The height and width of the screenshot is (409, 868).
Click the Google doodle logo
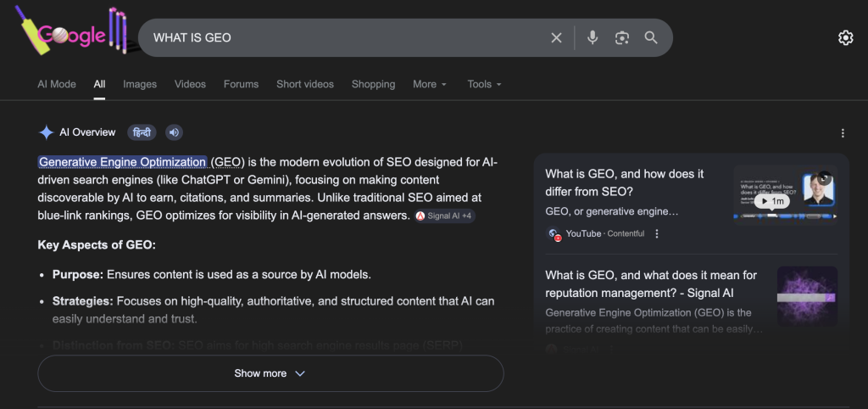click(x=71, y=35)
